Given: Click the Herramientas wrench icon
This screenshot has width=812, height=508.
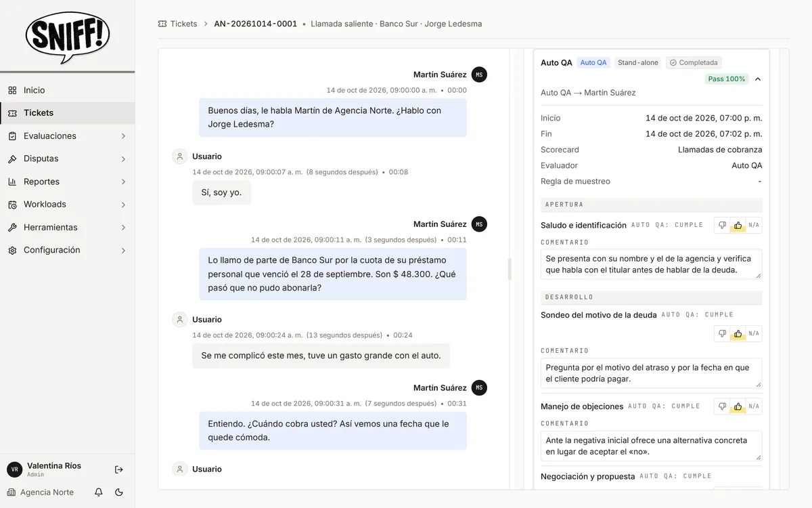Looking at the screenshot, I should click(x=12, y=228).
